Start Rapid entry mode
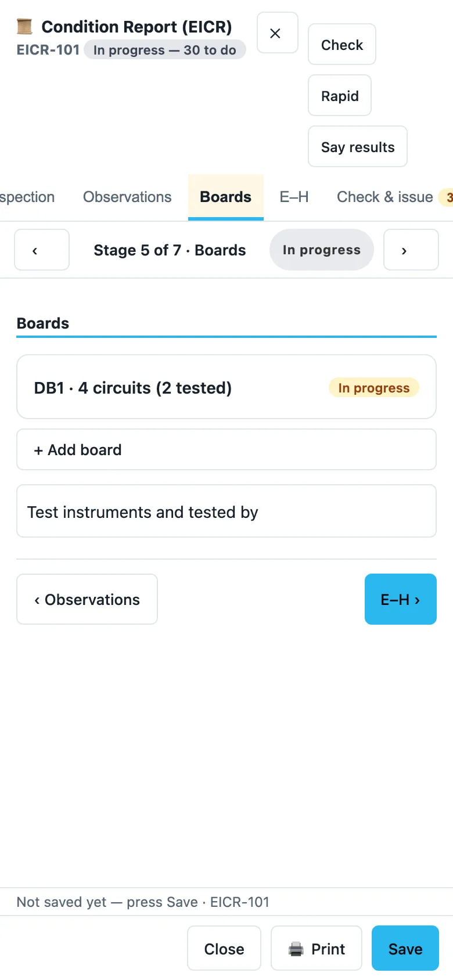This screenshot has width=453, height=980. coord(340,95)
